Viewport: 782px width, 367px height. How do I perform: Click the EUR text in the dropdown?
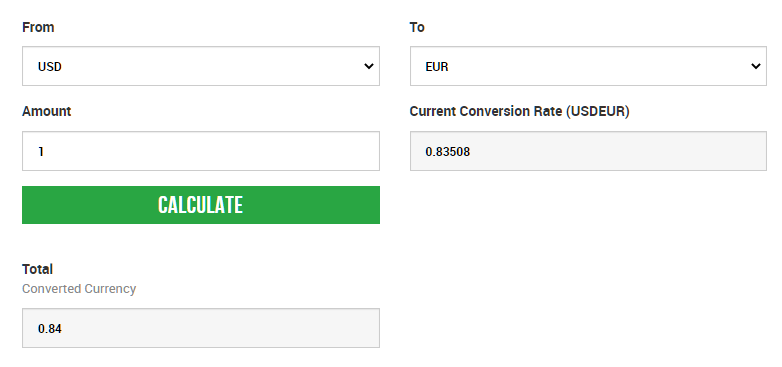pos(437,66)
